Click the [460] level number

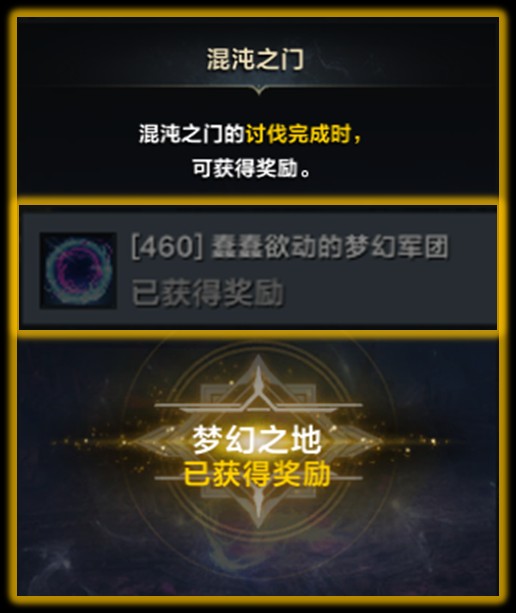click(167, 247)
